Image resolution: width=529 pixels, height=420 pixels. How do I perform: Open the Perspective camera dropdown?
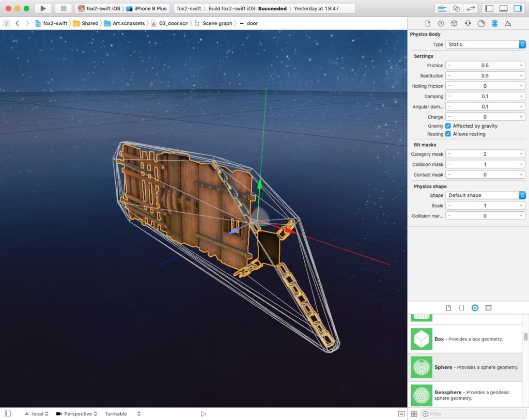76,414
